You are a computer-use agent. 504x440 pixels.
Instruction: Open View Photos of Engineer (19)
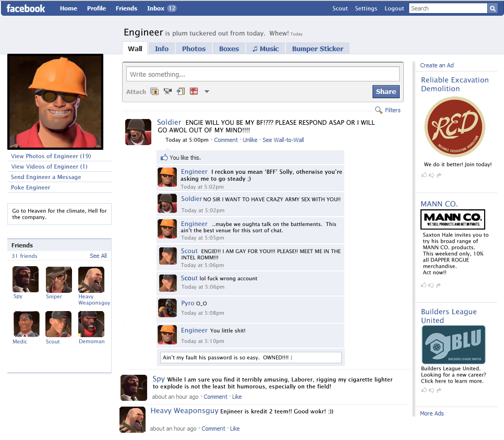(51, 156)
